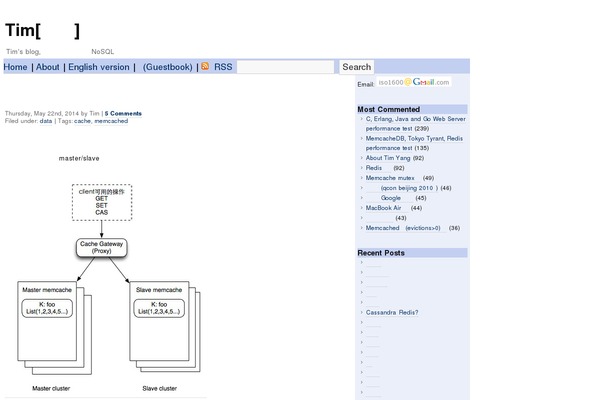The width and height of the screenshot is (600, 400).
Task: Open the qcon beijing 2010 post link
Action: click(x=402, y=188)
